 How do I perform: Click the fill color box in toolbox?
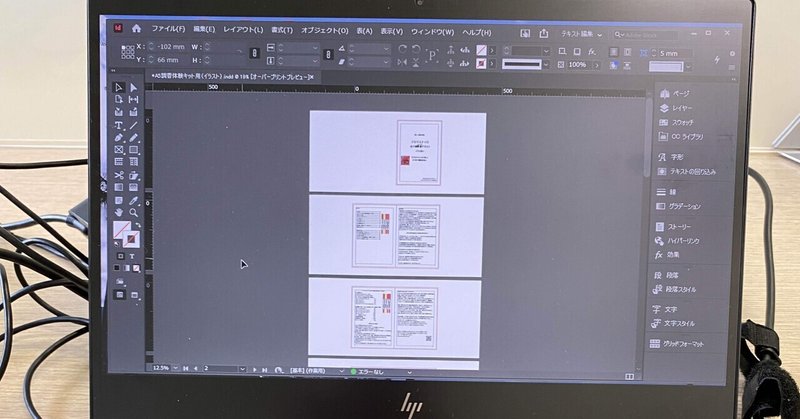(121, 230)
